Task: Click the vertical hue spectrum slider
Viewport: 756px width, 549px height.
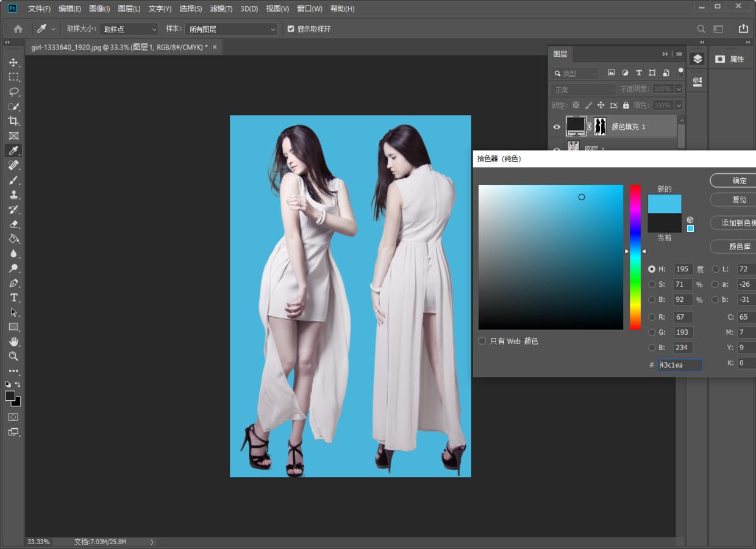Action: (635, 256)
